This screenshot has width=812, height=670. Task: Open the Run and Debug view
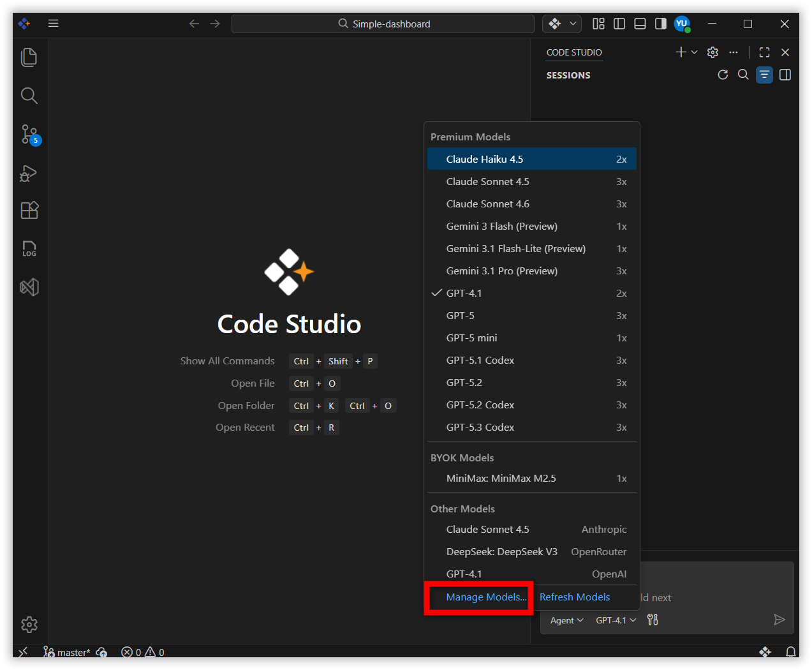click(29, 173)
